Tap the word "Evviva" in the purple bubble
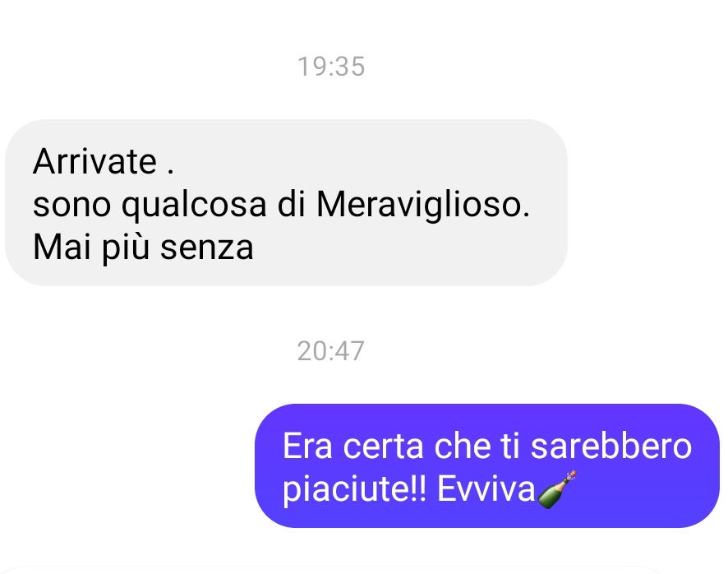The height and width of the screenshot is (574, 728). coord(486,489)
